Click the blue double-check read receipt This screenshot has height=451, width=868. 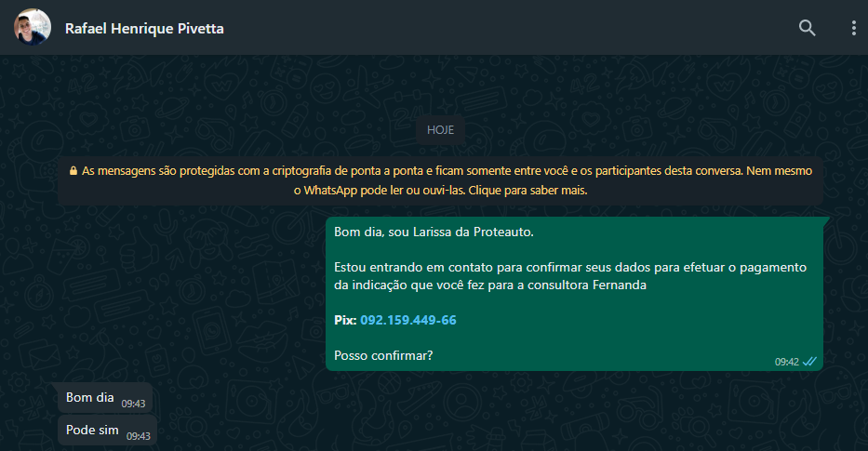(x=809, y=361)
